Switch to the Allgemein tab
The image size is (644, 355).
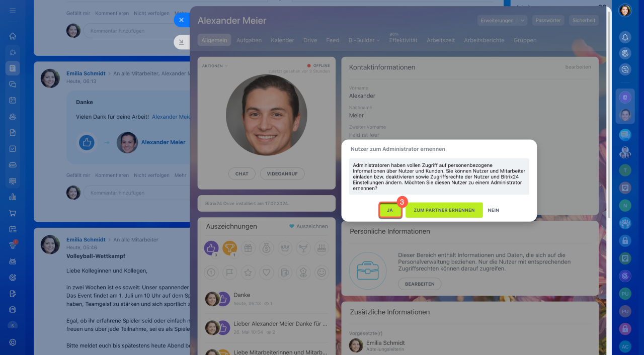click(x=214, y=40)
